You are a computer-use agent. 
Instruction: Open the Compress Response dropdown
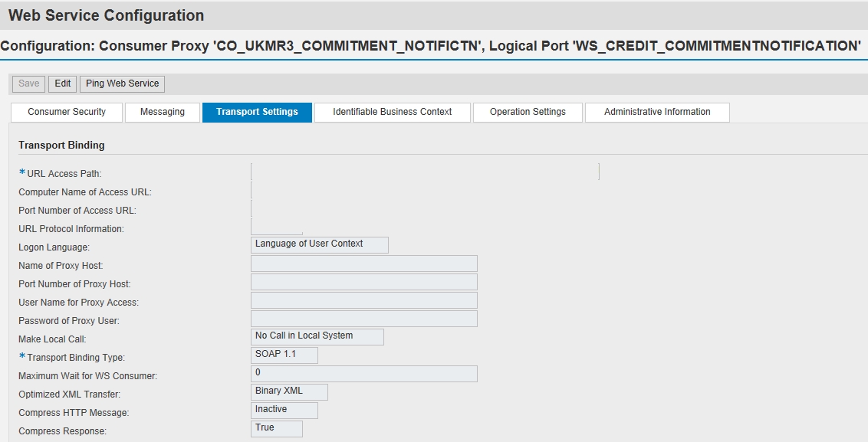tap(276, 428)
